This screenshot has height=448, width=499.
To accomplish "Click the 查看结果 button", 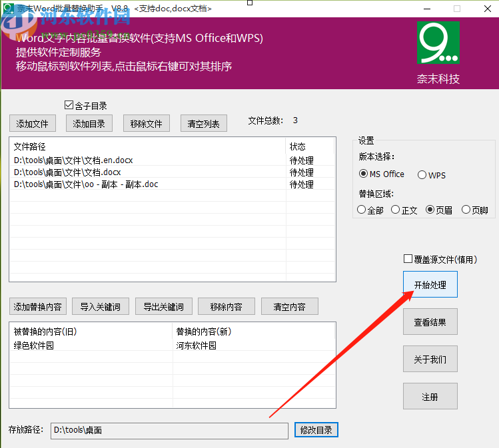I will tap(430, 322).
